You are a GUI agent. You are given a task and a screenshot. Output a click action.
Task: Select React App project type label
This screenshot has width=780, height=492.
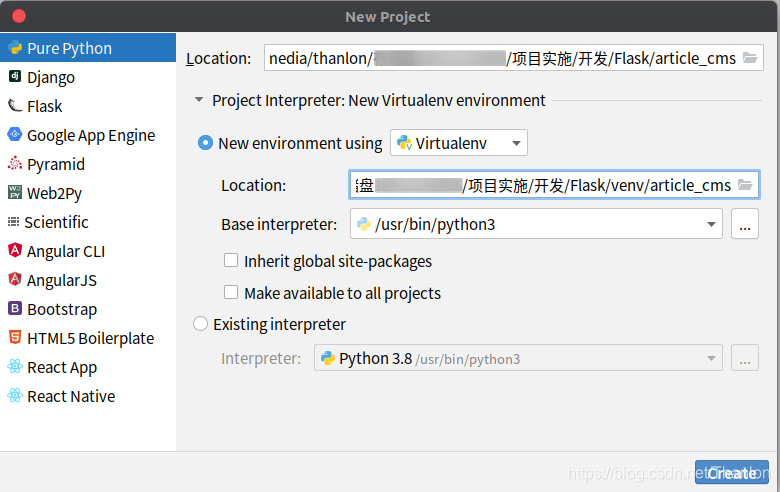click(62, 368)
